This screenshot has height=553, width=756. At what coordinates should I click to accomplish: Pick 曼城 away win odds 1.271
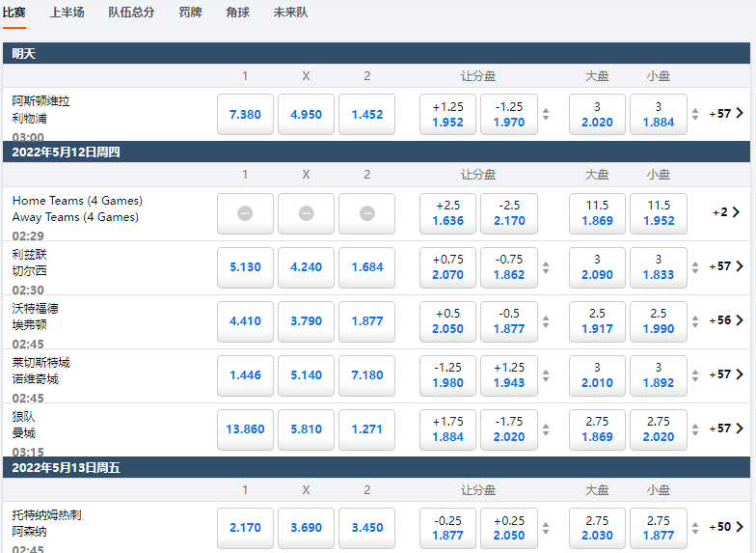[366, 429]
